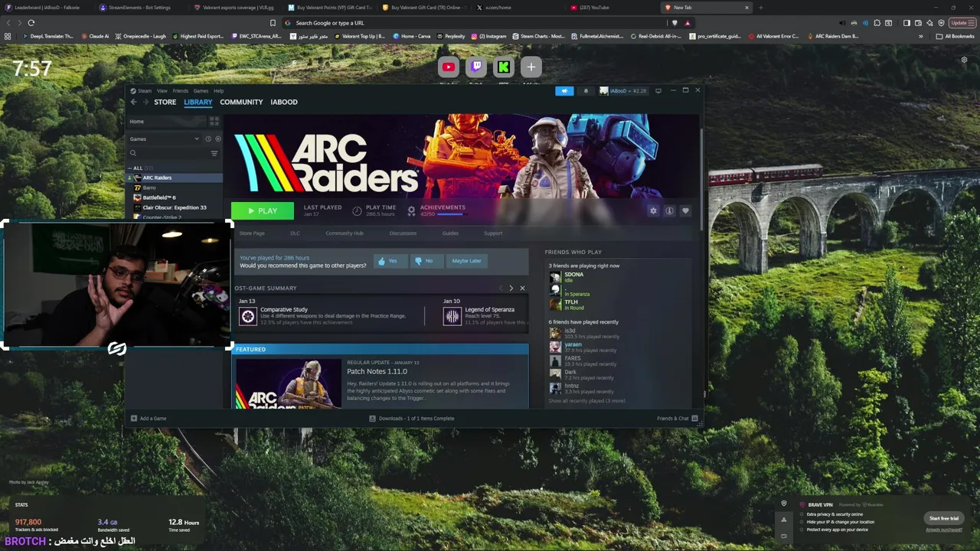This screenshot has height=551, width=980.
Task: Open All Bookmarks folder
Action: tap(955, 36)
